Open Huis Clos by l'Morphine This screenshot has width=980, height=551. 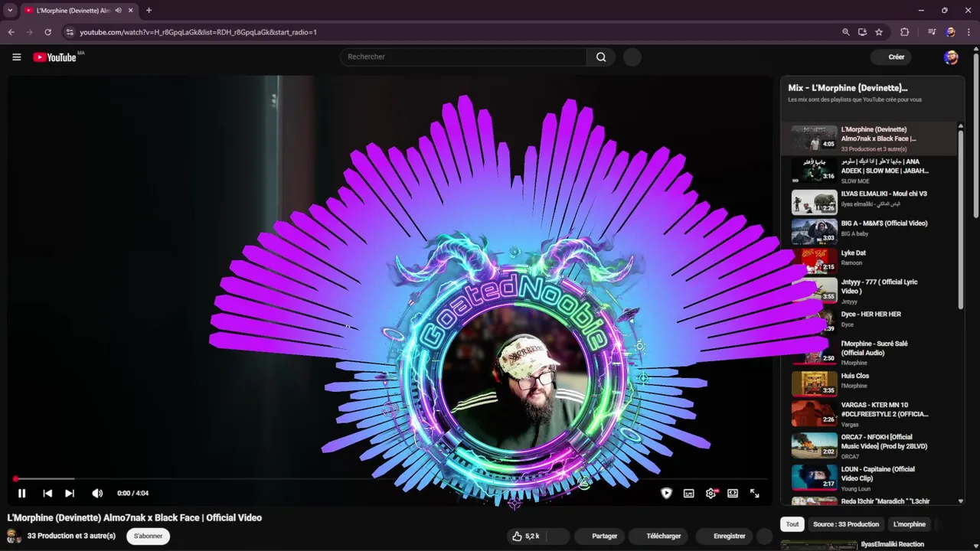[870, 383]
